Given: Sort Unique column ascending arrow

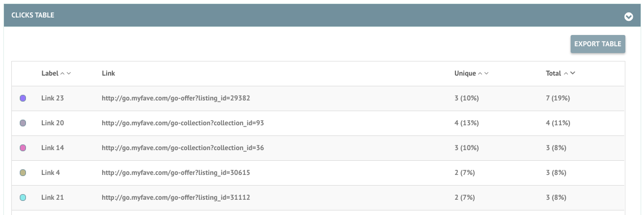Looking at the screenshot, I should pyautogui.click(x=480, y=73).
